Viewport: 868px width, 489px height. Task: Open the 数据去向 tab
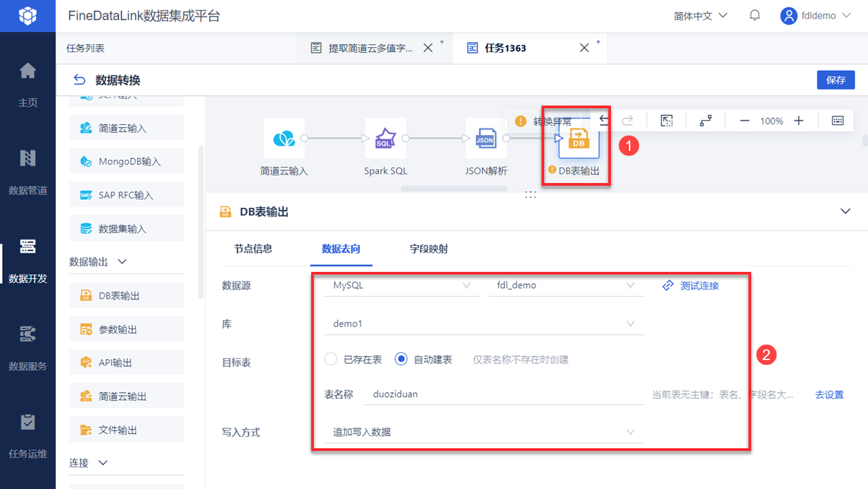341,249
